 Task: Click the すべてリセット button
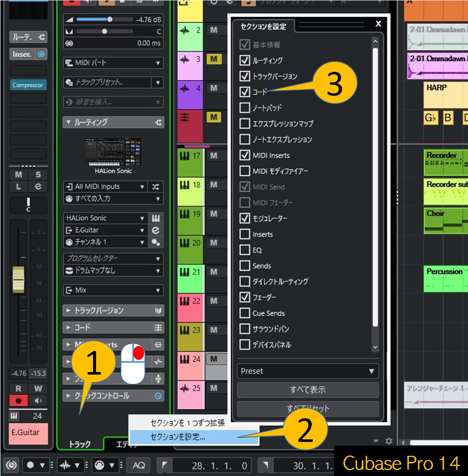tap(308, 409)
